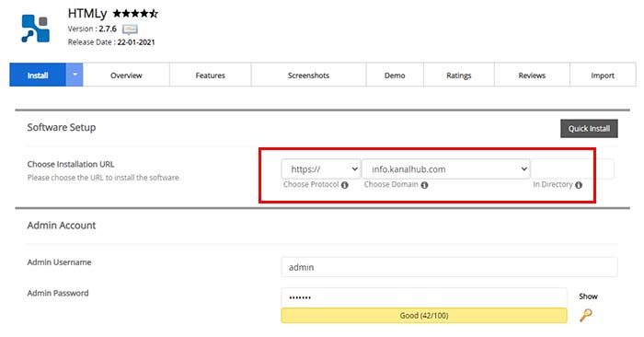
Task: Open the info.kanalhub.com domain dropdown
Action: coord(445,168)
